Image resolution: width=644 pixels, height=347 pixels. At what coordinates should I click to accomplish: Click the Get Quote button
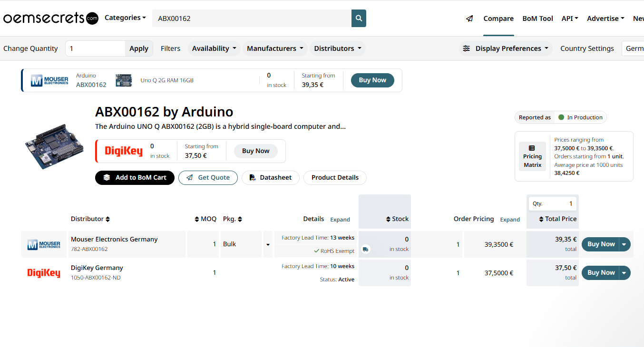[x=208, y=177]
